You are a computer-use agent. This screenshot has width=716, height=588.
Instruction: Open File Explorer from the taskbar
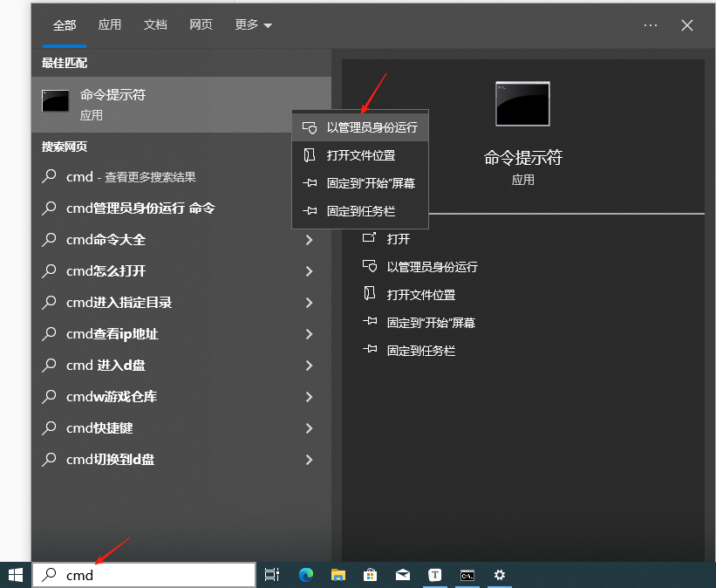[x=338, y=574]
